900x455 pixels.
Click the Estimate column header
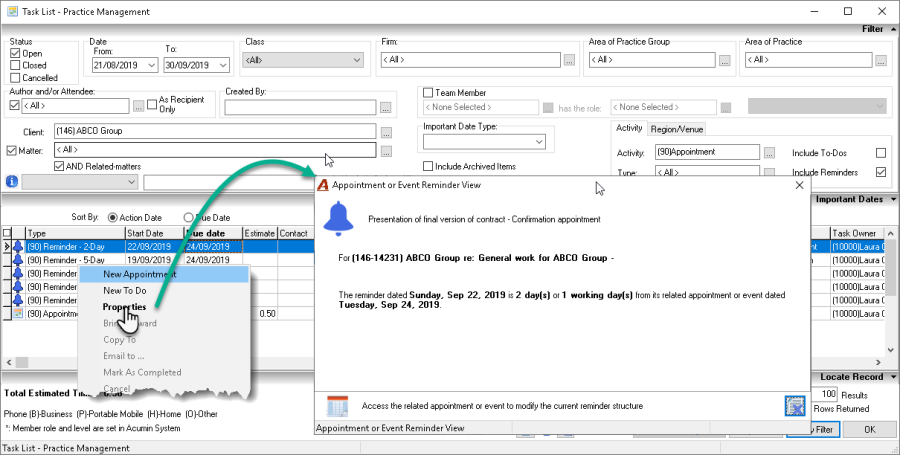pyautogui.click(x=260, y=234)
